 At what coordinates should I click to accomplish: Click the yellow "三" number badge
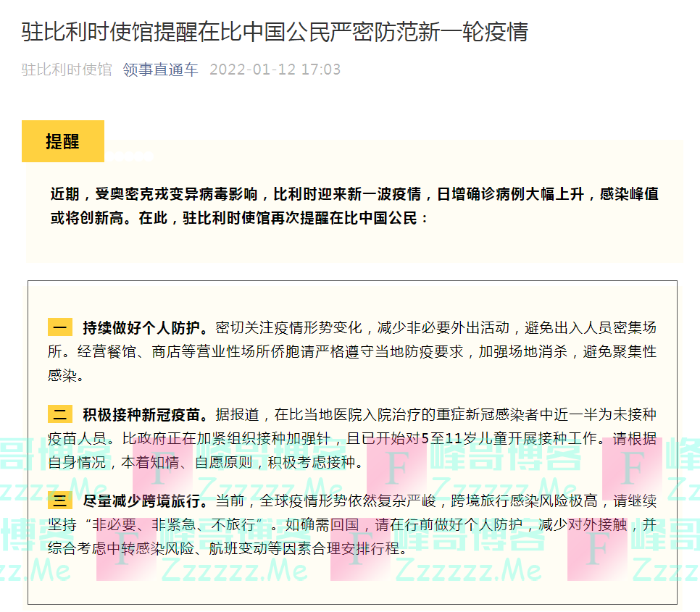[60, 501]
